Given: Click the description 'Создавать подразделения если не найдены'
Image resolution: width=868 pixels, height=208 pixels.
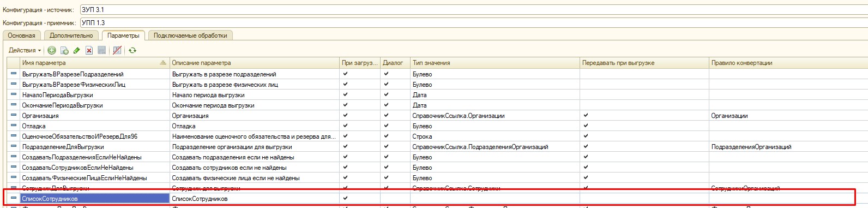Looking at the screenshot, I should point(233,157).
